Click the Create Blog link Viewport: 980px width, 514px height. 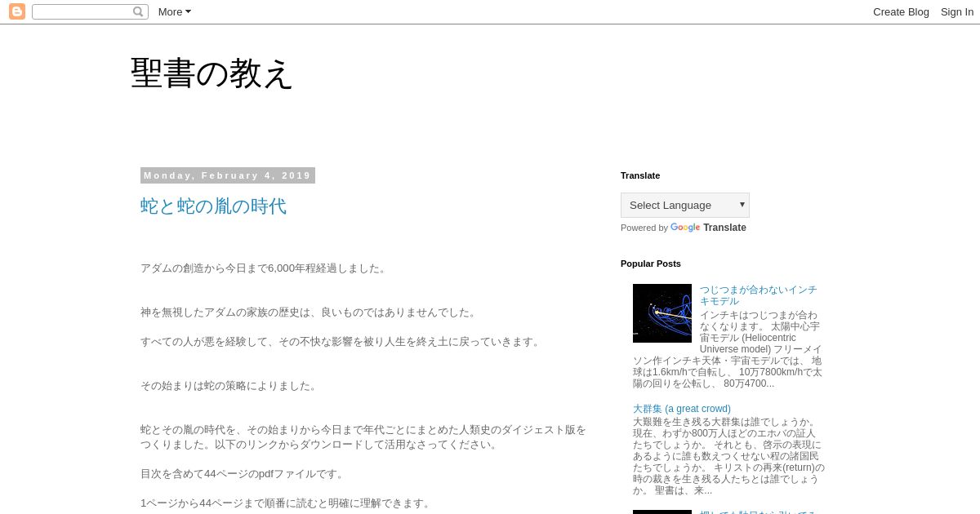901,11
